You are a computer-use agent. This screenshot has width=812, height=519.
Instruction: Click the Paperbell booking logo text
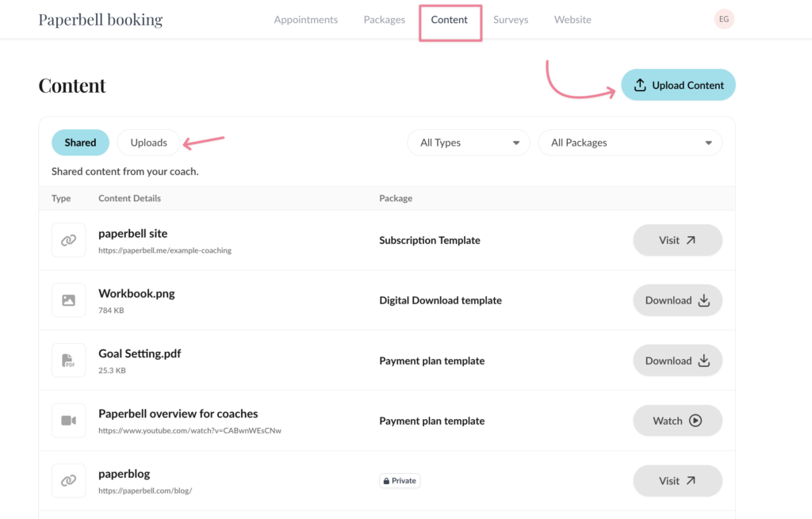[101, 20]
